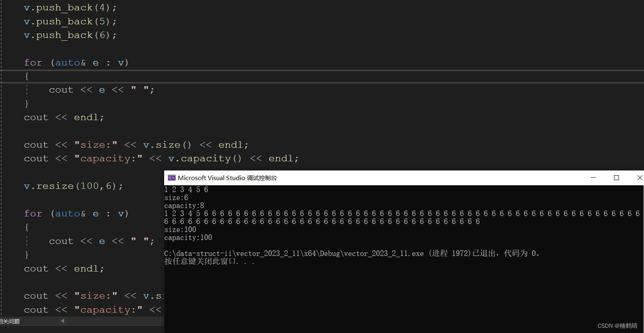Click the console output line 'size:6'

176,198
